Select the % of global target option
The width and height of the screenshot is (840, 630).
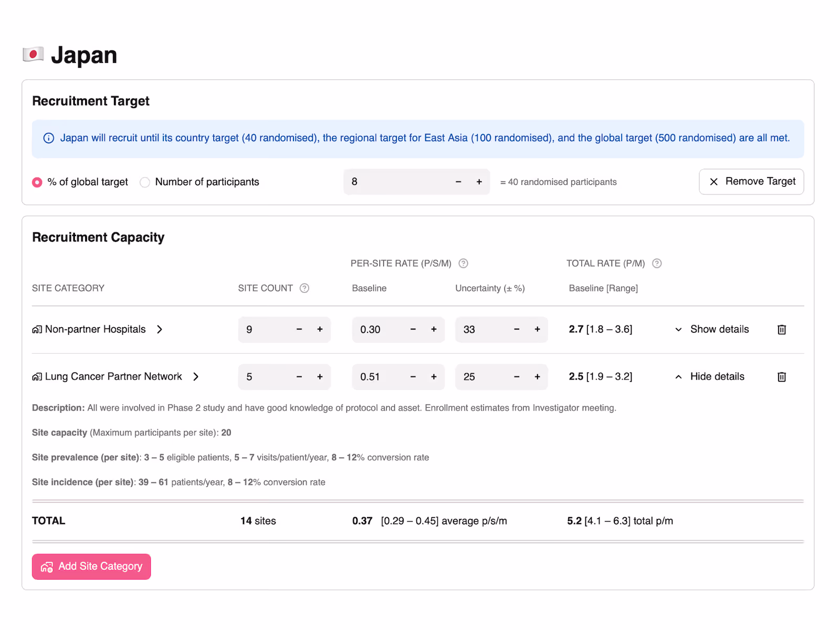click(x=37, y=182)
